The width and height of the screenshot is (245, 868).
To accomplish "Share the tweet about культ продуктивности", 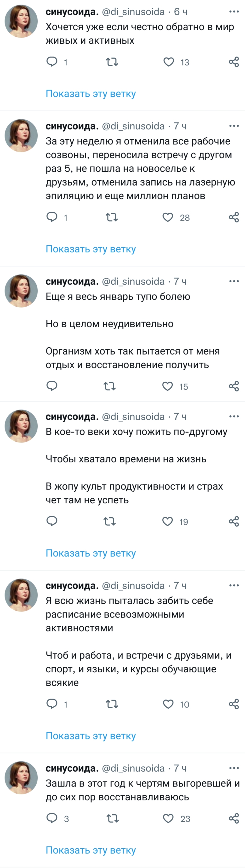I will click(234, 521).
